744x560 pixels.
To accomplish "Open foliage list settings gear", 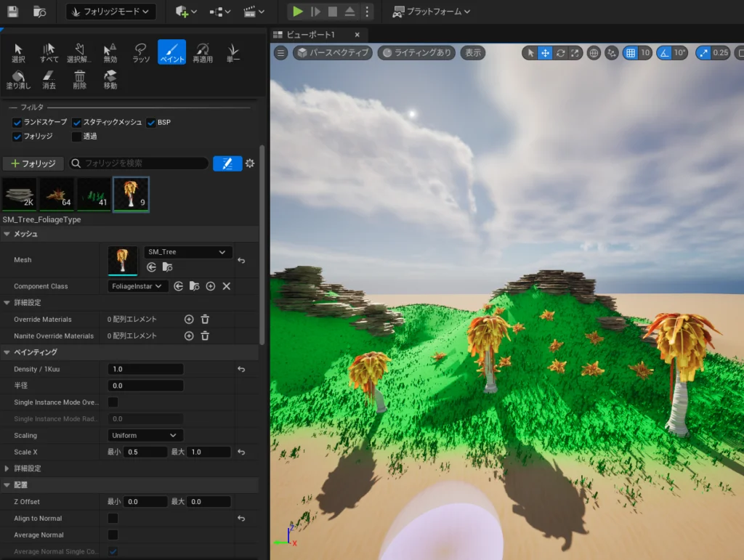I will pos(250,163).
